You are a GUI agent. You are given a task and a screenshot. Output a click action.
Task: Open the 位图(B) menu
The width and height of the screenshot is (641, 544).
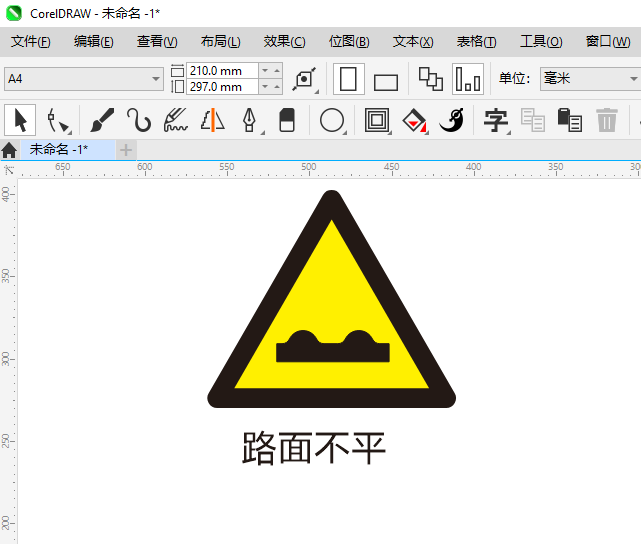pyautogui.click(x=349, y=42)
